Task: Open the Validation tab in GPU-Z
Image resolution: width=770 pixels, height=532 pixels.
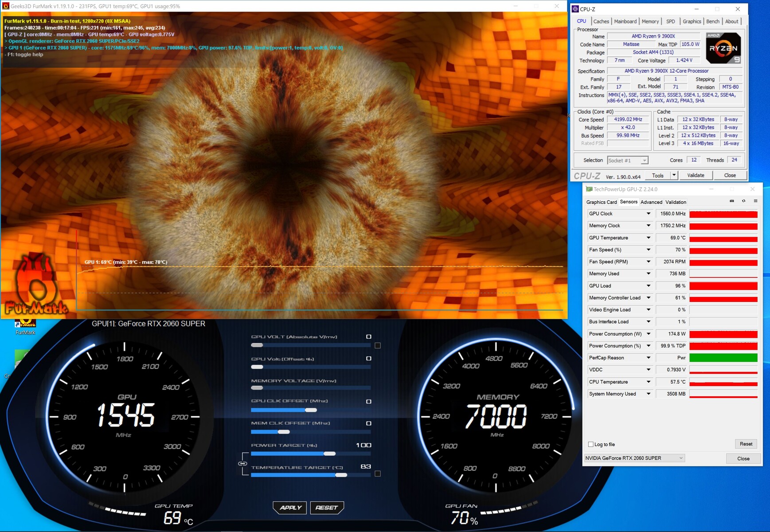Action: [676, 202]
